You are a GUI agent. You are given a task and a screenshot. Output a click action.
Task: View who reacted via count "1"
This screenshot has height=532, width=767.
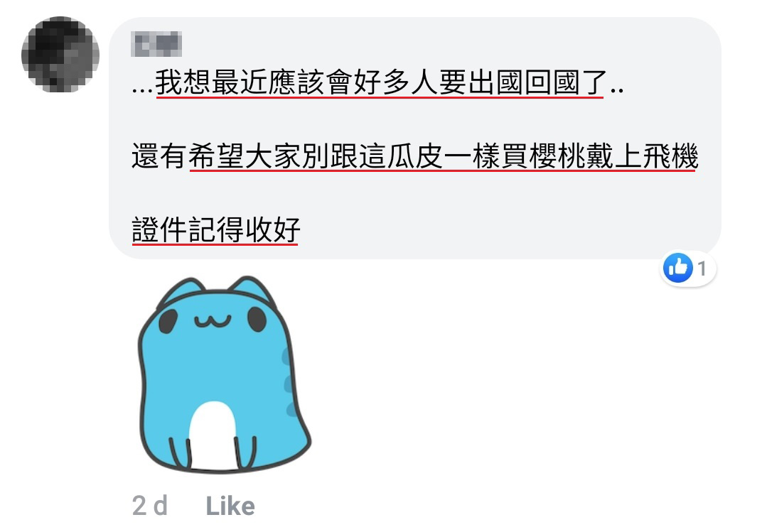pyautogui.click(x=702, y=268)
